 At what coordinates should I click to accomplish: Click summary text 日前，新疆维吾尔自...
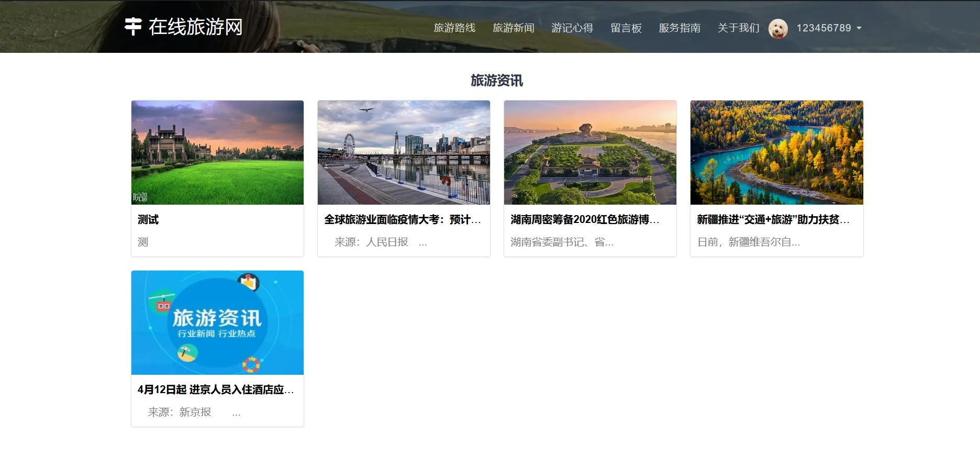[x=749, y=242]
